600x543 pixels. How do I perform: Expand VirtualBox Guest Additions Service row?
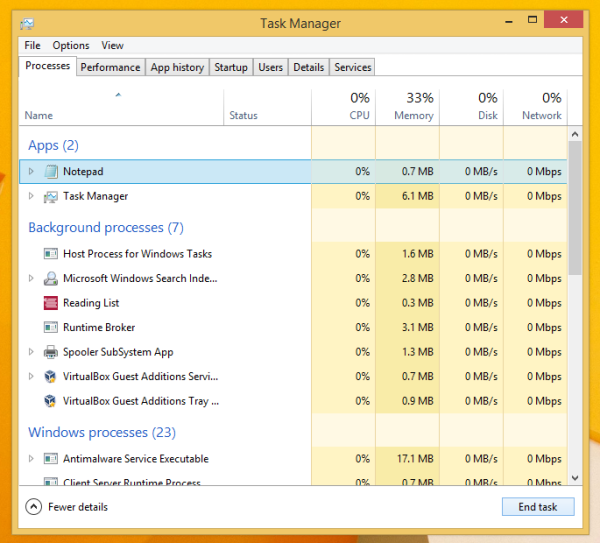click(31, 376)
